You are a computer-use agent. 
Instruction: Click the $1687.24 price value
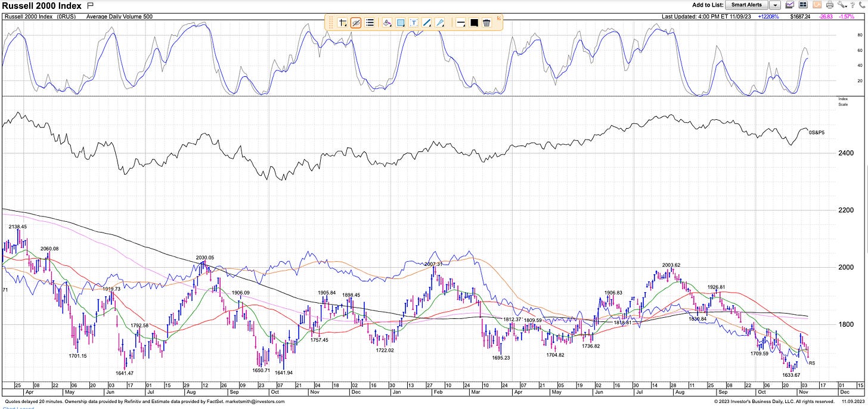click(800, 17)
